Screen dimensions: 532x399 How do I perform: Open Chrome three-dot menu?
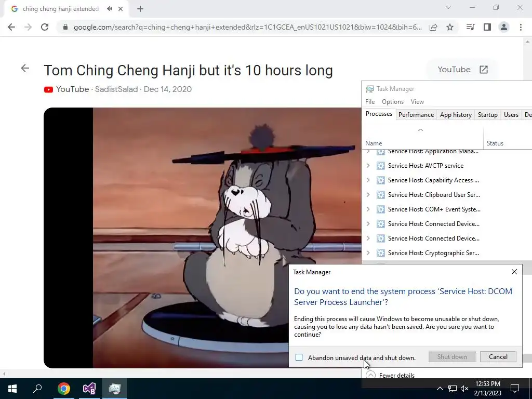coord(521,27)
